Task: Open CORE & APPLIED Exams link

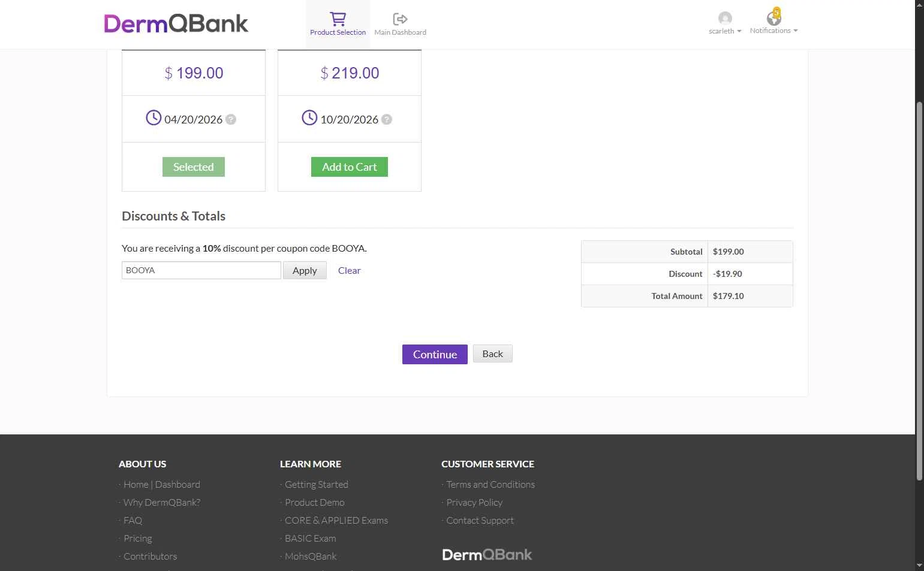Action: [336, 520]
